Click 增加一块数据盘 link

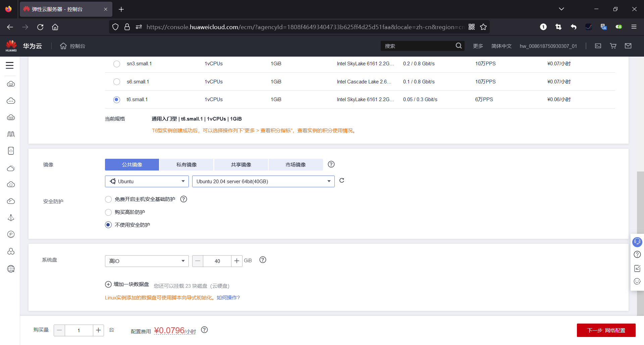point(131,284)
